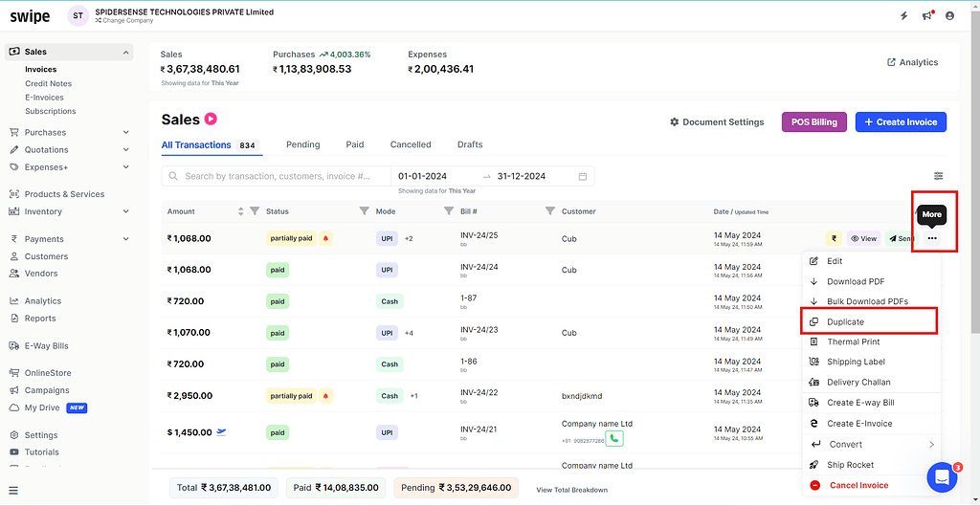Open the user profile icon
Image resolution: width=980 pixels, height=506 pixels.
point(950,16)
